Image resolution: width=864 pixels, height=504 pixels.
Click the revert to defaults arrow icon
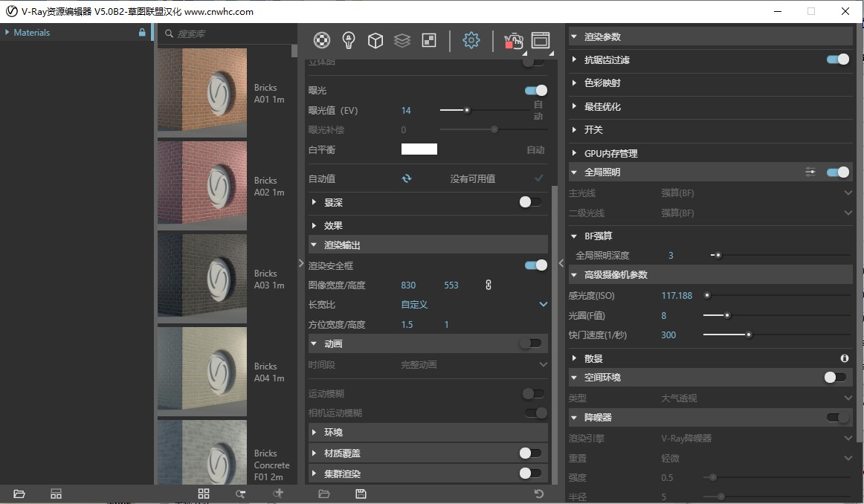(538, 494)
